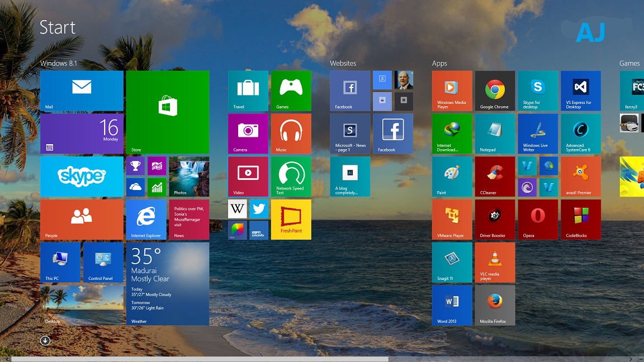The image size is (644, 362).
Task: Launch Word 2013 tile
Action: tap(452, 306)
